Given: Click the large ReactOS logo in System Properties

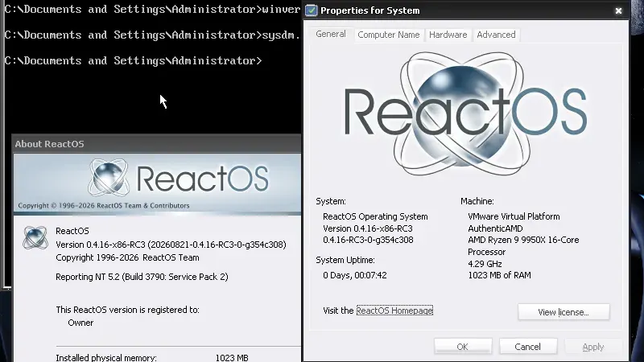Looking at the screenshot, I should pos(465,113).
